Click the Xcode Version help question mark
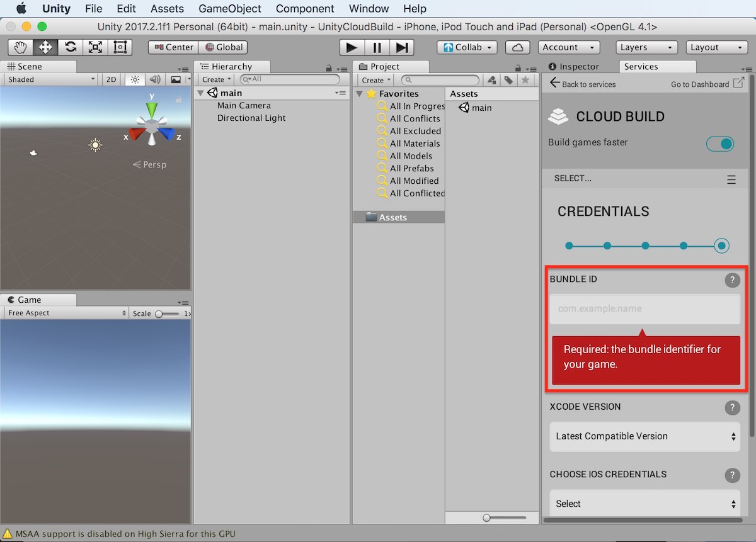This screenshot has width=756, height=542. 732,407
